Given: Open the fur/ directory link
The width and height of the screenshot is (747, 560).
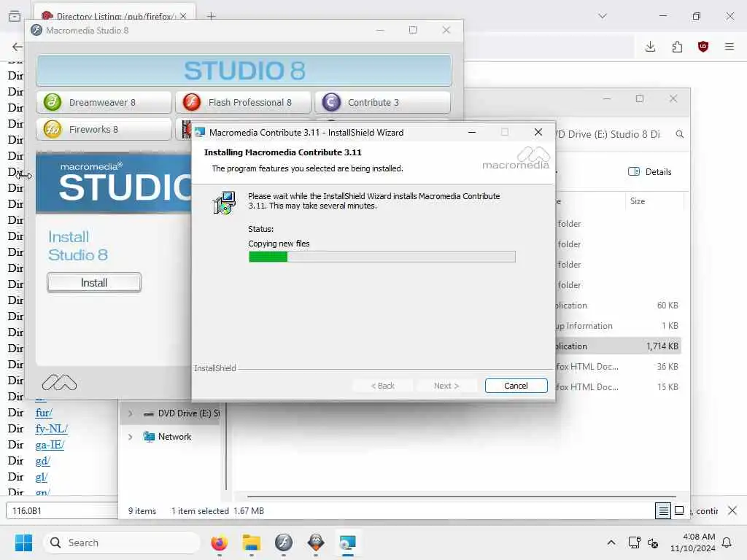Looking at the screenshot, I should pyautogui.click(x=44, y=413).
